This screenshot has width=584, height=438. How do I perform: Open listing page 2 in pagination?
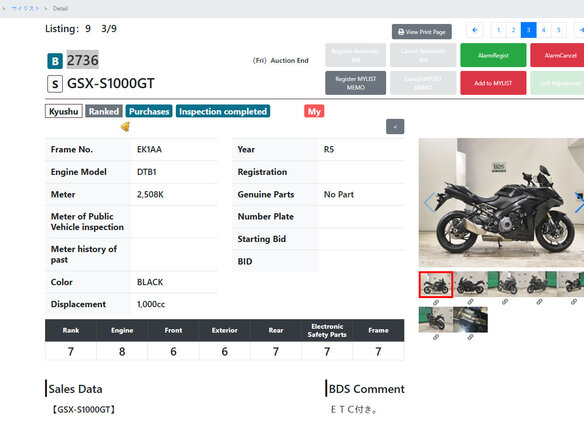[x=513, y=30]
